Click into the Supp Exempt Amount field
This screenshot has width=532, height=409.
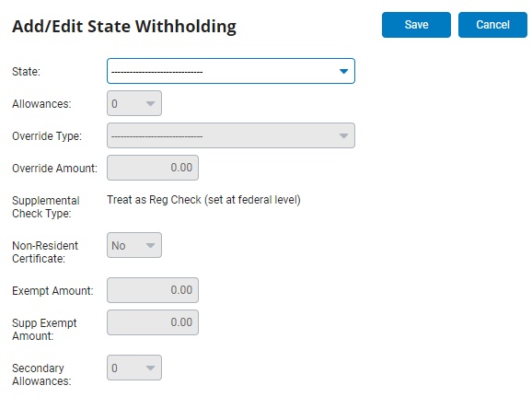coord(153,322)
